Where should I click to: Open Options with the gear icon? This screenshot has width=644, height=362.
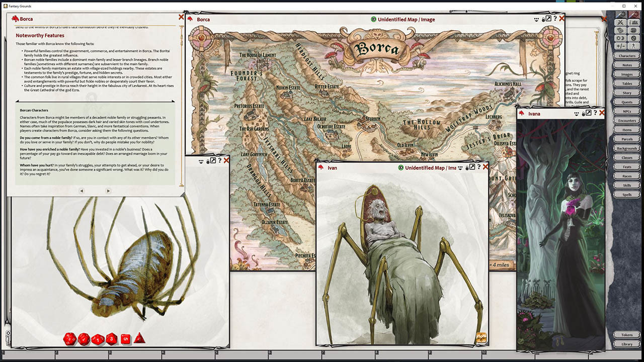[x=634, y=38]
